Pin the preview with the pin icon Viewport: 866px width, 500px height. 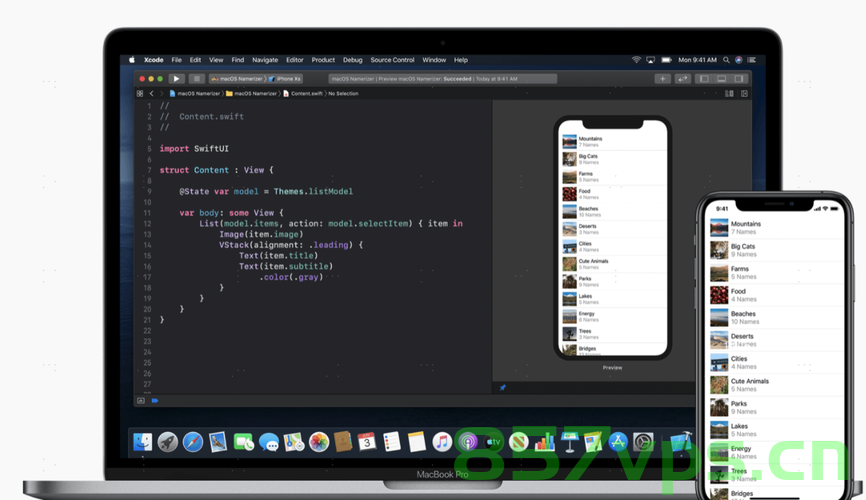[503, 388]
